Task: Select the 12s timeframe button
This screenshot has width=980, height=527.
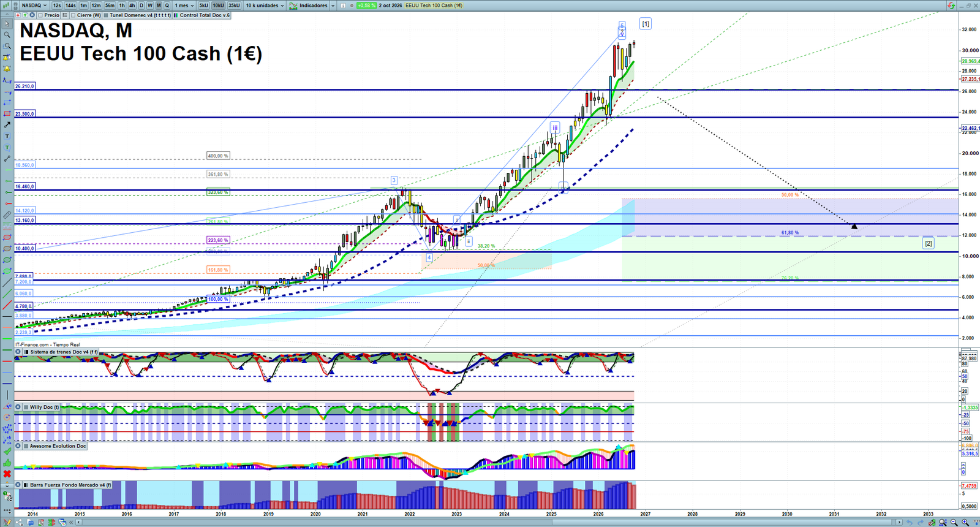Action: coord(57,6)
